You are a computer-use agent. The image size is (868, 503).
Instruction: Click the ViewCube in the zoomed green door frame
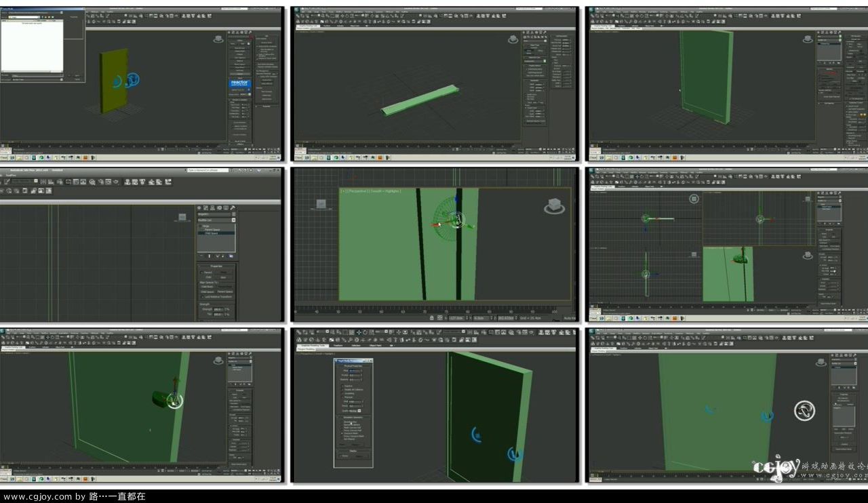554,207
